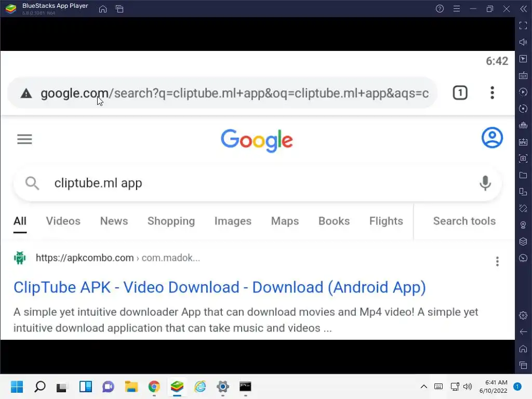Screen dimensions: 532x399
Task: Click the site security warning triangle icon
Action: point(26,94)
